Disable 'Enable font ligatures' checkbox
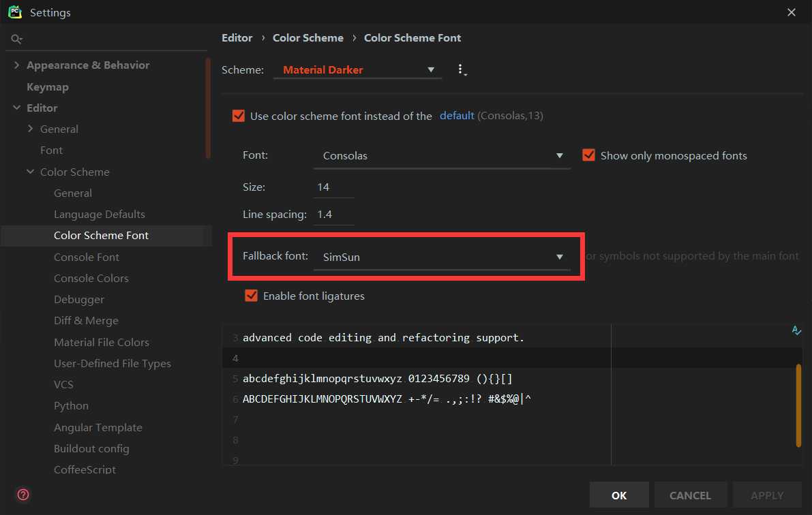The width and height of the screenshot is (812, 515). [251, 296]
